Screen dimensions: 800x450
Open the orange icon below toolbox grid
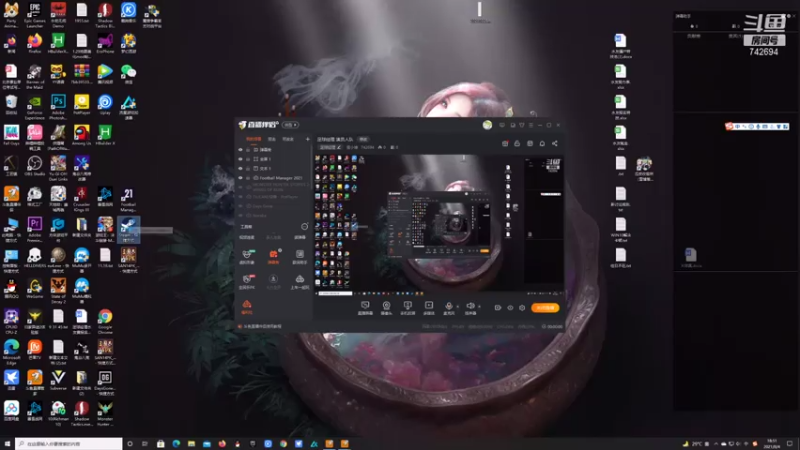247,307
